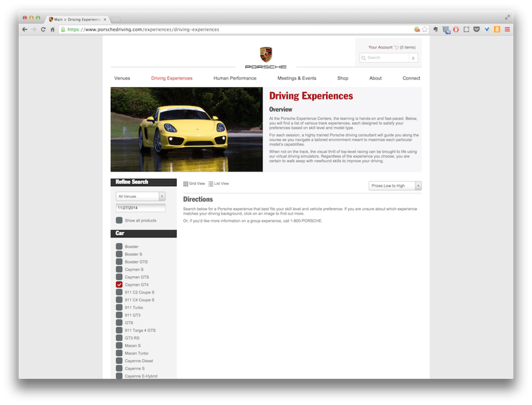This screenshot has height=405, width=532.
Task: Click the Pocket extension icon
Action: [476, 30]
